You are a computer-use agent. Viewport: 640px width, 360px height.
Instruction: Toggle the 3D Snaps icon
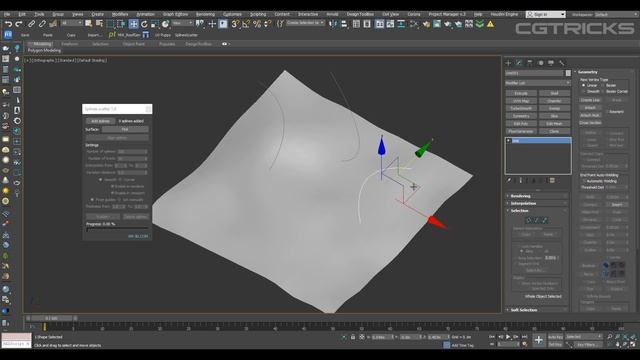pos(235,24)
